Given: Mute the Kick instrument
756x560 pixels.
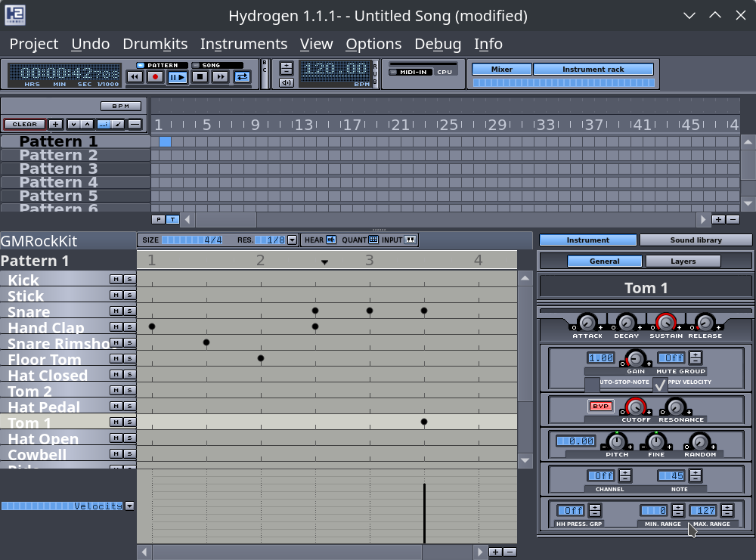Looking at the screenshot, I should click(x=116, y=279).
